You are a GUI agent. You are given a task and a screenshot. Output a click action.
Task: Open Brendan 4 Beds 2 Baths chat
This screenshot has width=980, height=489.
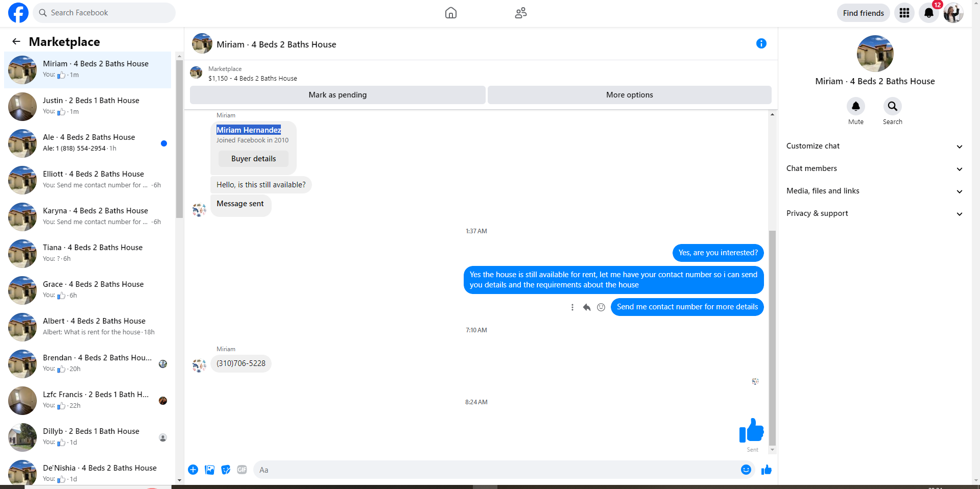click(x=88, y=363)
